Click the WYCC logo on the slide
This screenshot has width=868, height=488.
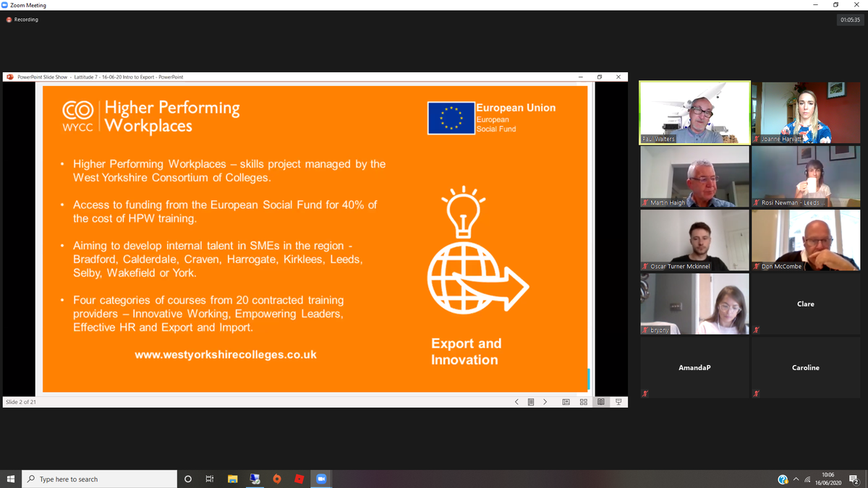(78, 116)
